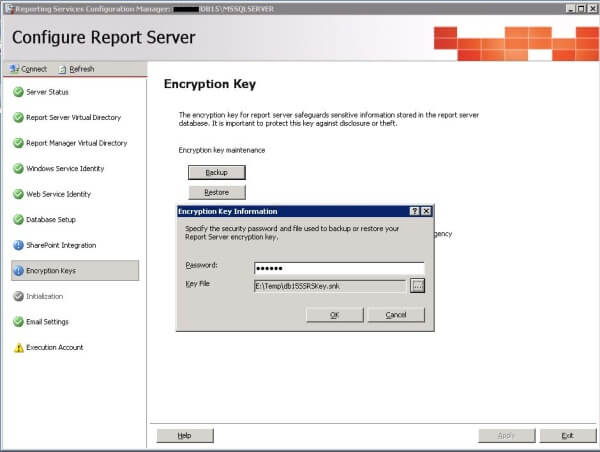Open the Server Status page
Image resolution: width=600 pixels, height=452 pixels.
pos(47,92)
